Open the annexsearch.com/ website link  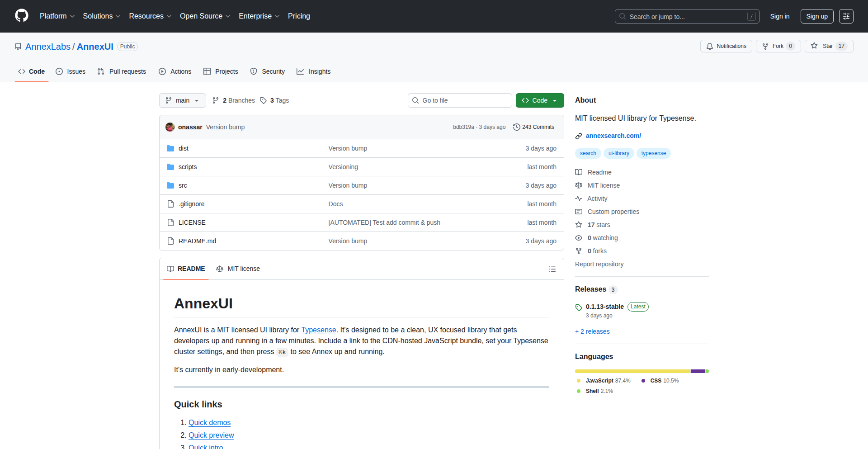point(613,136)
